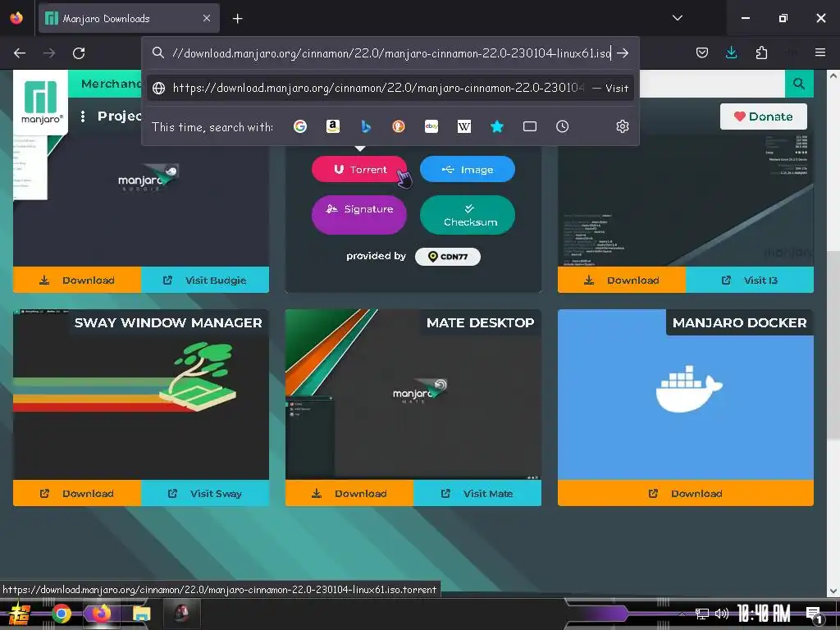840x630 pixels.
Task: Open the notification center icon
Action: click(x=815, y=614)
